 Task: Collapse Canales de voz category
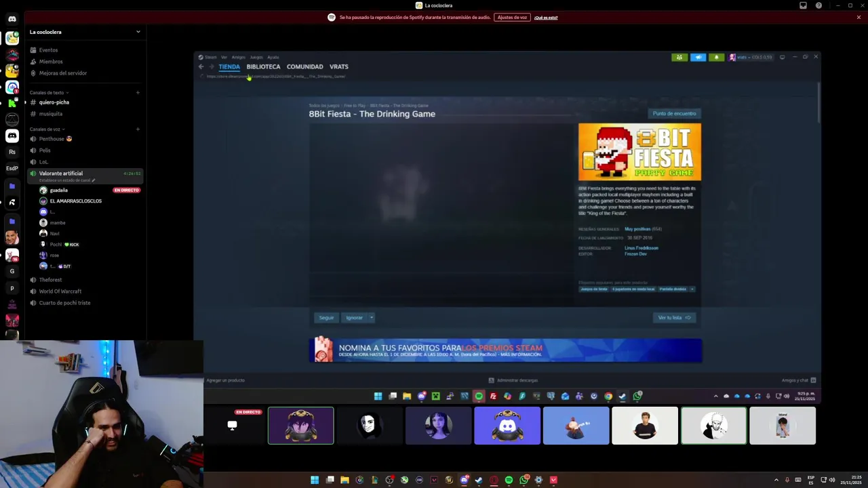pyautogui.click(x=47, y=129)
